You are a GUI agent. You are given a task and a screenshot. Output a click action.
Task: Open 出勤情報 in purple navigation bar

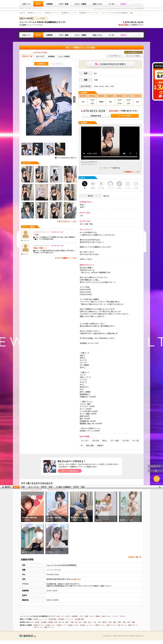tap(49, 35)
